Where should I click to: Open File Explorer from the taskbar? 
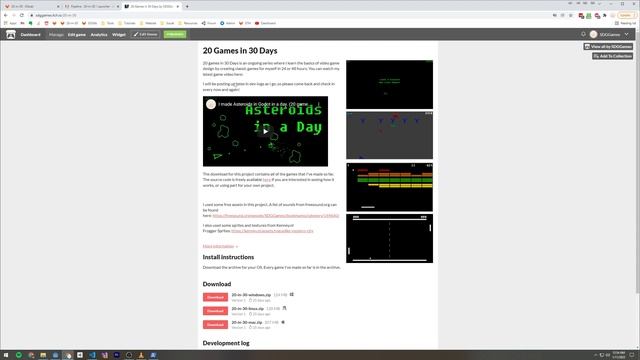[43, 355]
